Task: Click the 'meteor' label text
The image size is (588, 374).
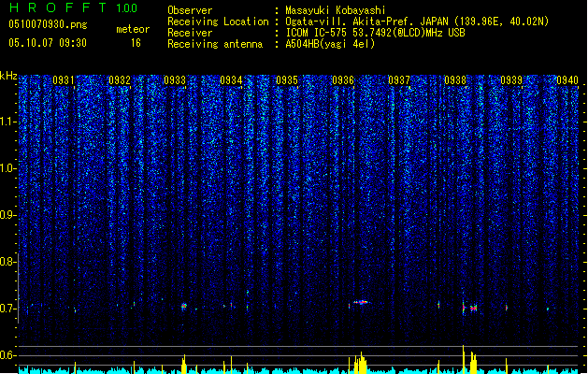Action: (133, 29)
